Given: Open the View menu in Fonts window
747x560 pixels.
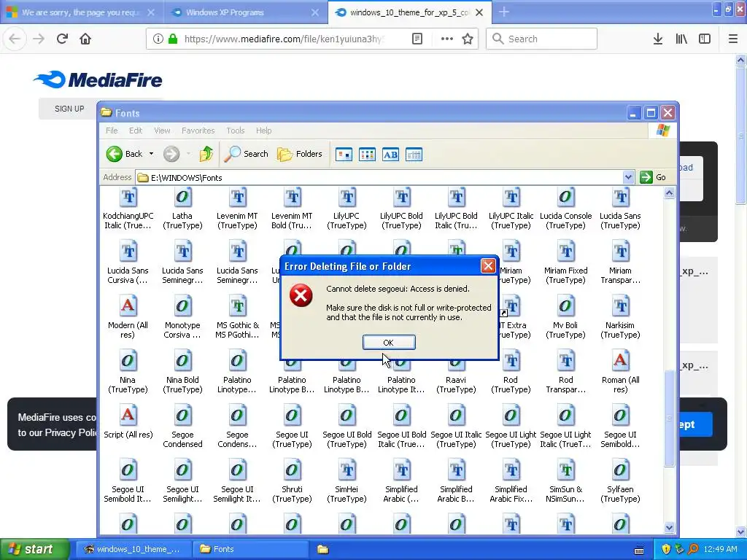Looking at the screenshot, I should pos(162,131).
